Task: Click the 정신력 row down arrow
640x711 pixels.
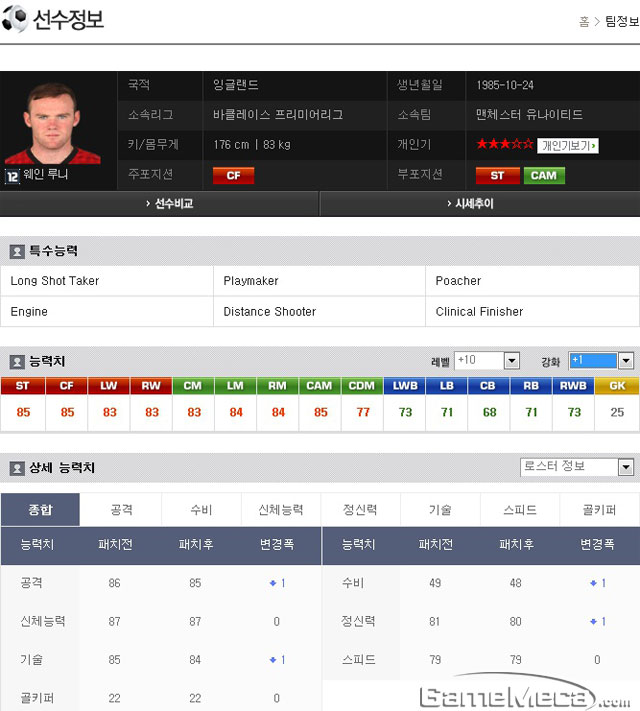Action: 593,622
